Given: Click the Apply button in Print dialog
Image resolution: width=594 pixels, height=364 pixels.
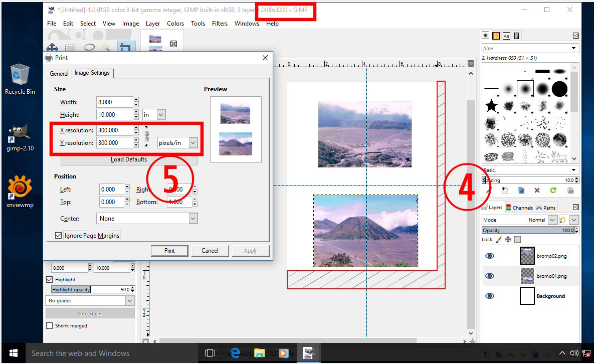Looking at the screenshot, I should [251, 251].
